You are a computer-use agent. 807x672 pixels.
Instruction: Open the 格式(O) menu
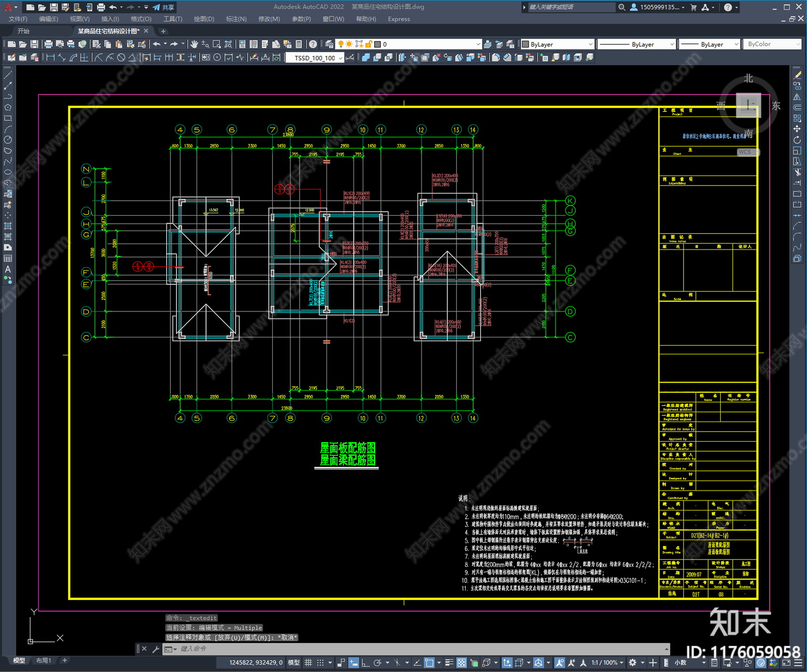tap(141, 19)
